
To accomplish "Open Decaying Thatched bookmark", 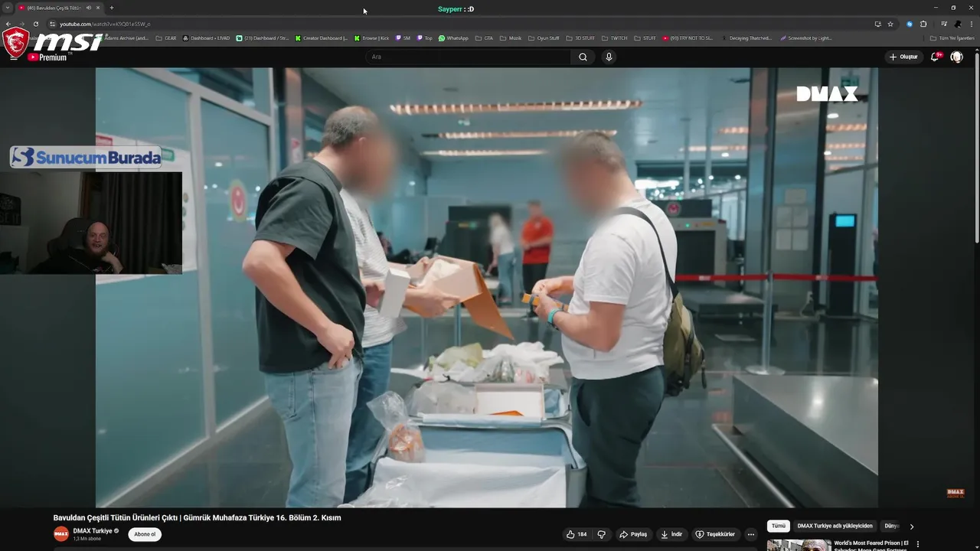I will tap(746, 37).
